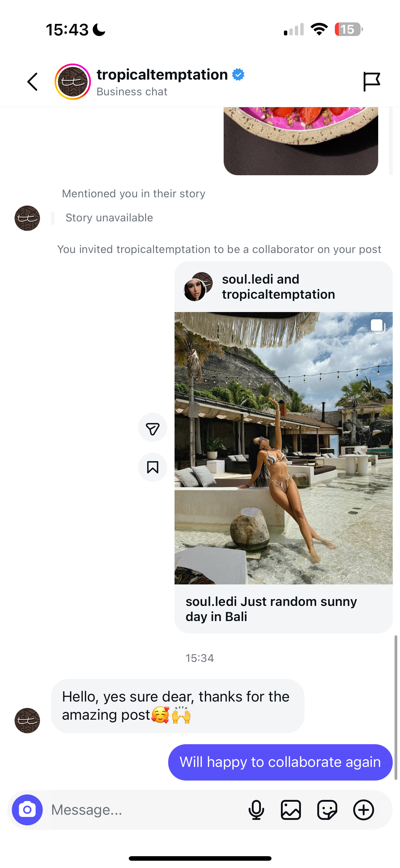Viewport: 400px width, 868px height.
Task: Open post caption 'Just random sunny day in Bali'
Action: (x=271, y=609)
